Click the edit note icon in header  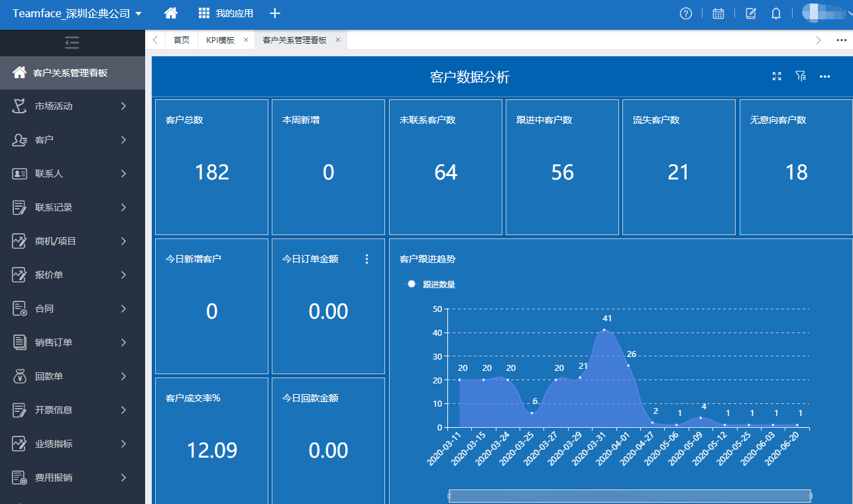tap(751, 13)
